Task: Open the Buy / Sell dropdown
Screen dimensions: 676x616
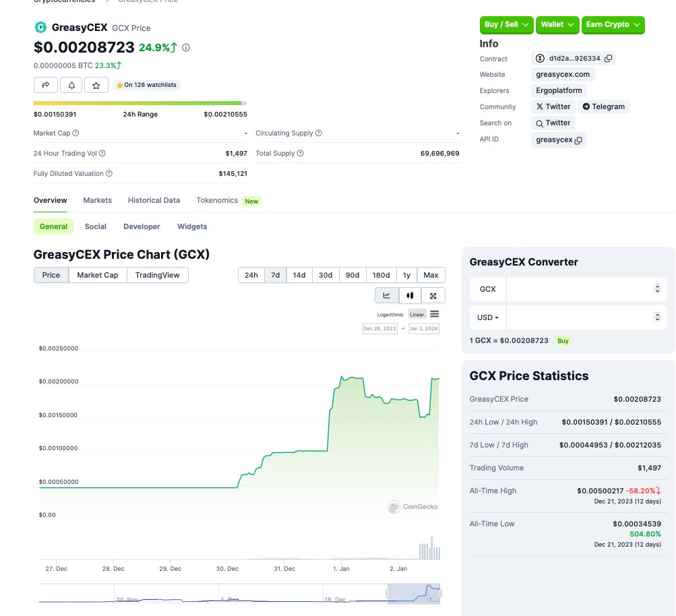Action: tap(507, 24)
